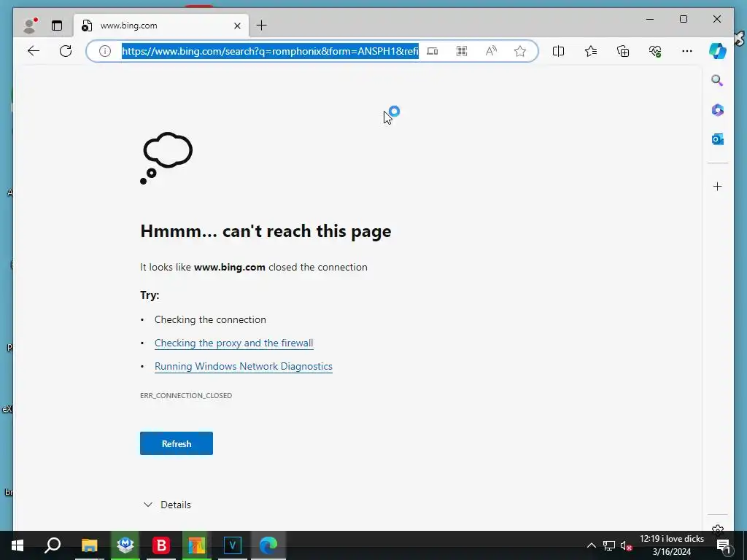
Task: Select the ERR_CONNECTION_CLOSED error text
Action: (186, 395)
